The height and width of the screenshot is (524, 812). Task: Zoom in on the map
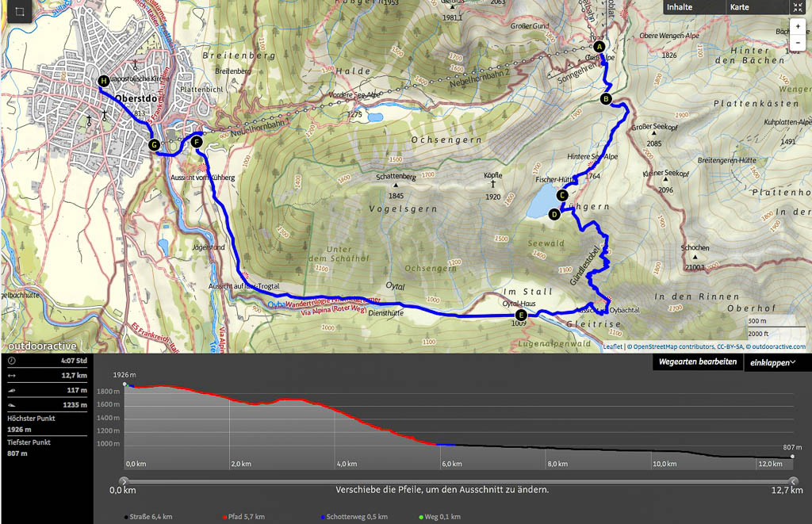click(x=797, y=26)
